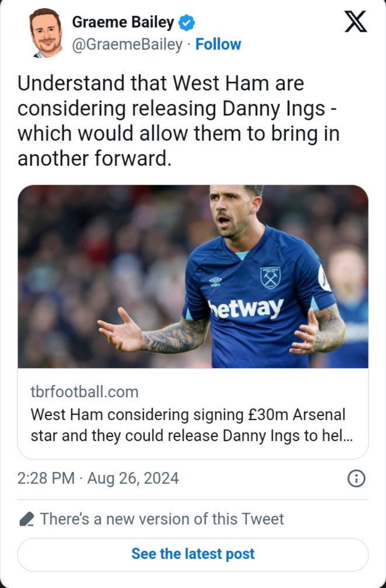The image size is (386, 588).
Task: Click the pencil edit icon
Action: pyautogui.click(x=26, y=519)
